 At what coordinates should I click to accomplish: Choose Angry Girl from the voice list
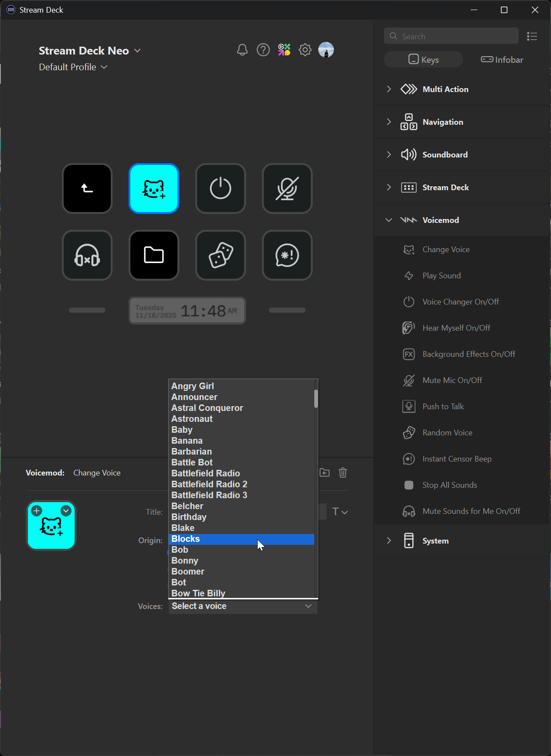coord(241,387)
